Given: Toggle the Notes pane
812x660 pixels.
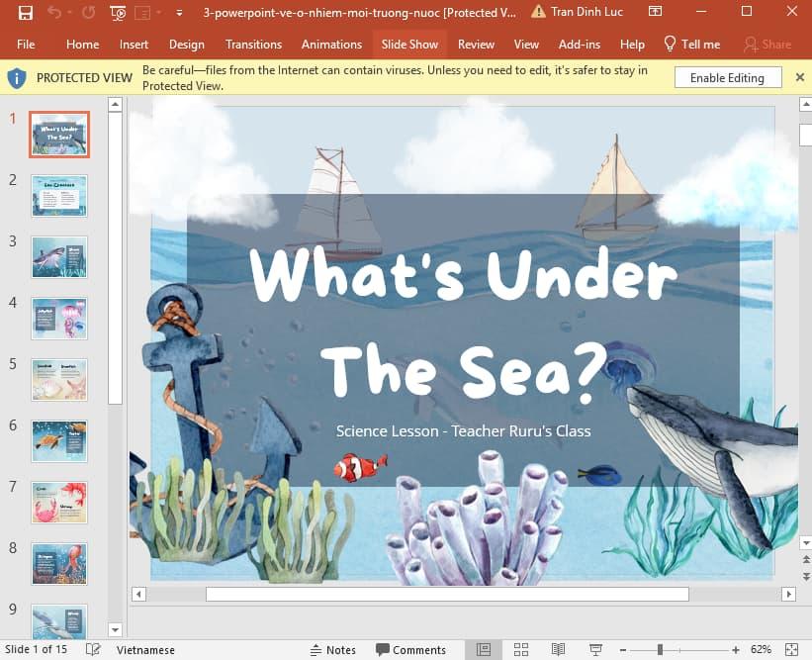Looking at the screenshot, I should 334,650.
